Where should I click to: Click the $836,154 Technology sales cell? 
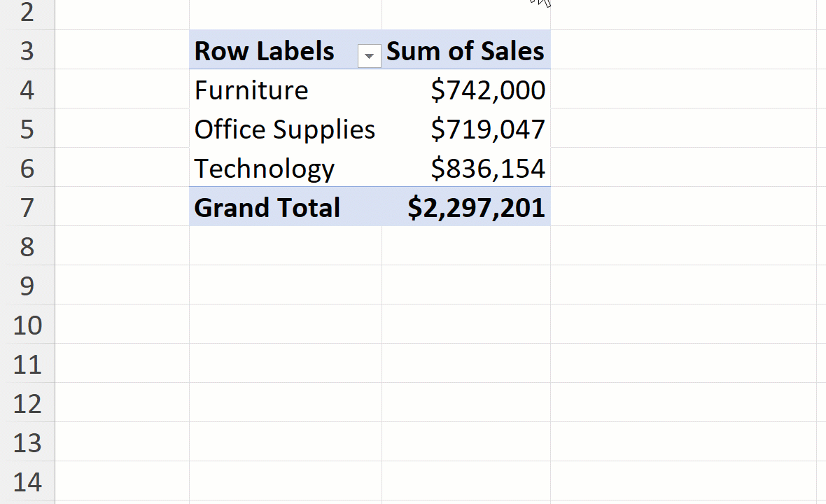pos(488,169)
